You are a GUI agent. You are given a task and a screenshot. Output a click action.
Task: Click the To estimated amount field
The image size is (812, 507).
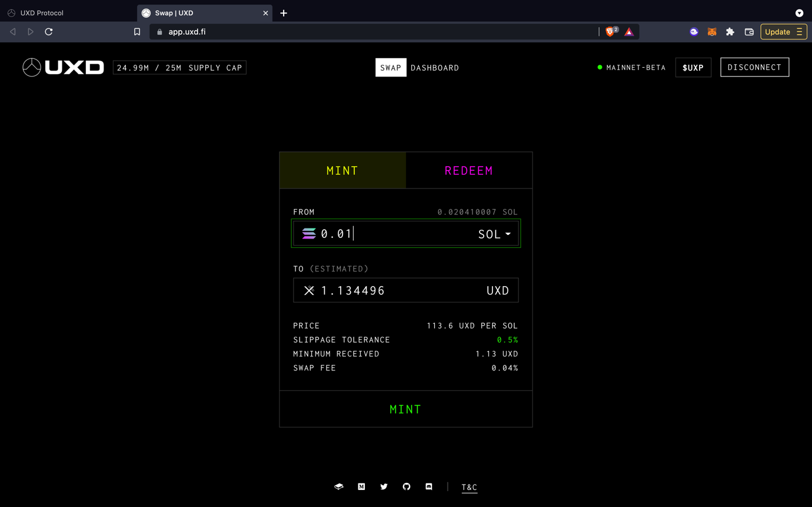pos(406,290)
